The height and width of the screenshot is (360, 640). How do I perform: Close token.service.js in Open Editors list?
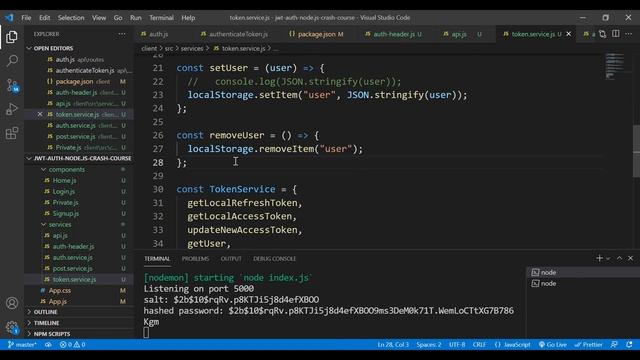coord(40,114)
